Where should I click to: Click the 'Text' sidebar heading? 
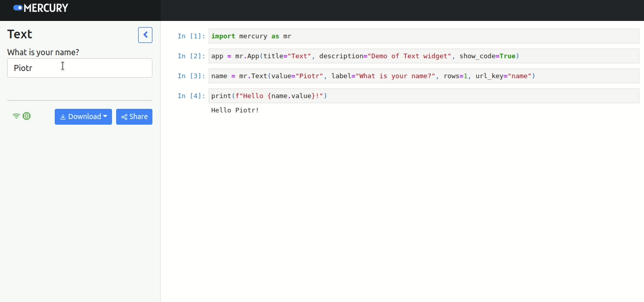point(20,34)
